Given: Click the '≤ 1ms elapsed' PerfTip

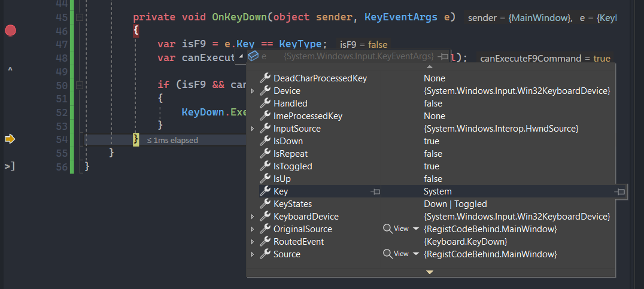Looking at the screenshot, I should click(x=172, y=141).
